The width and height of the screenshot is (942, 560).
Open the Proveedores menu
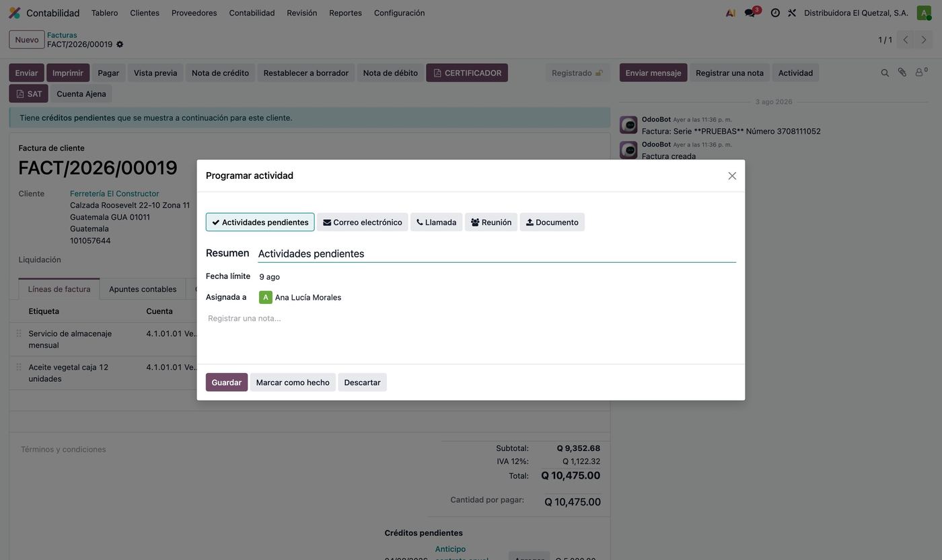click(x=194, y=13)
